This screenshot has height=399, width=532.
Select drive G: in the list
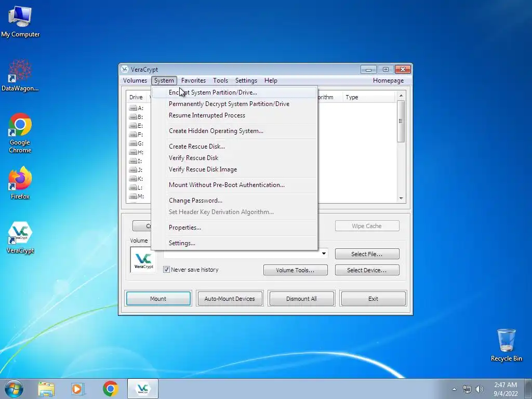(x=137, y=143)
